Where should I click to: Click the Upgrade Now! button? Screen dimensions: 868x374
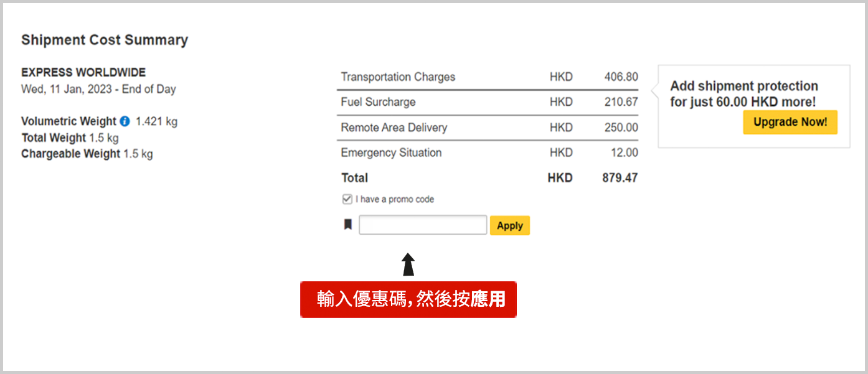[790, 122]
